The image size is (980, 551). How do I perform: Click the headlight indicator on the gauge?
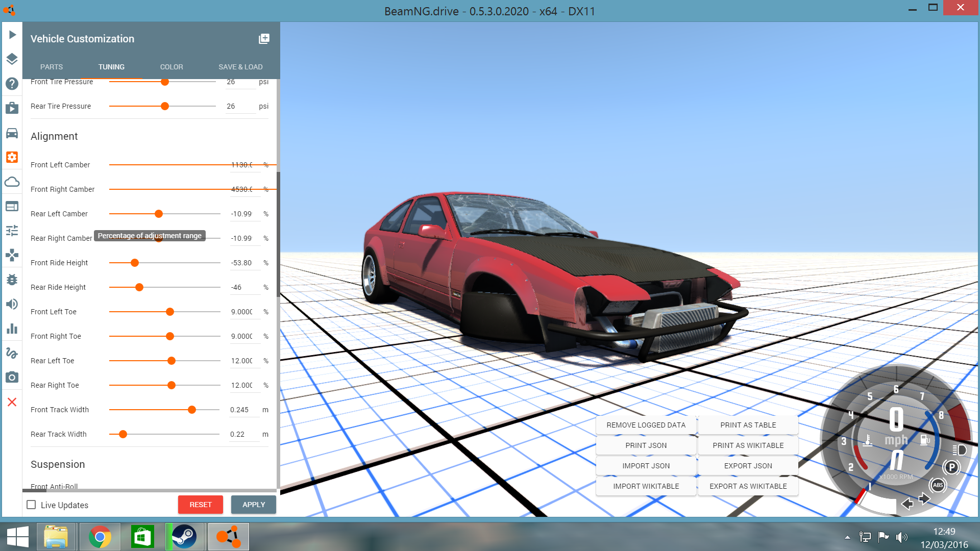[x=960, y=450]
